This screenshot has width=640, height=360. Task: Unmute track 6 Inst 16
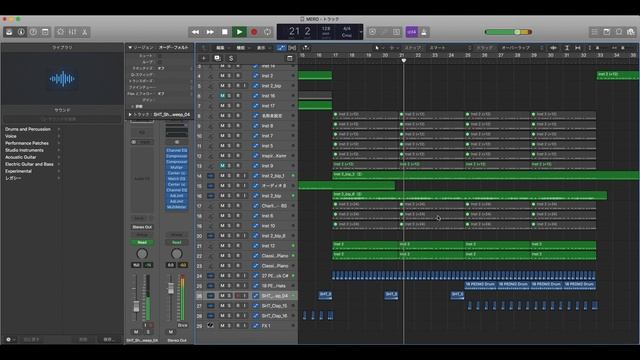point(222,96)
